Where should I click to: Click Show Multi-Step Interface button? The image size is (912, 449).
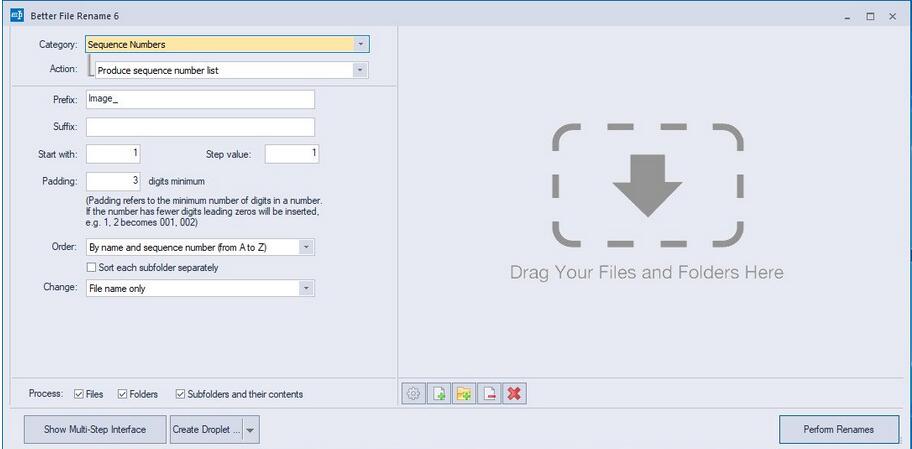point(95,429)
